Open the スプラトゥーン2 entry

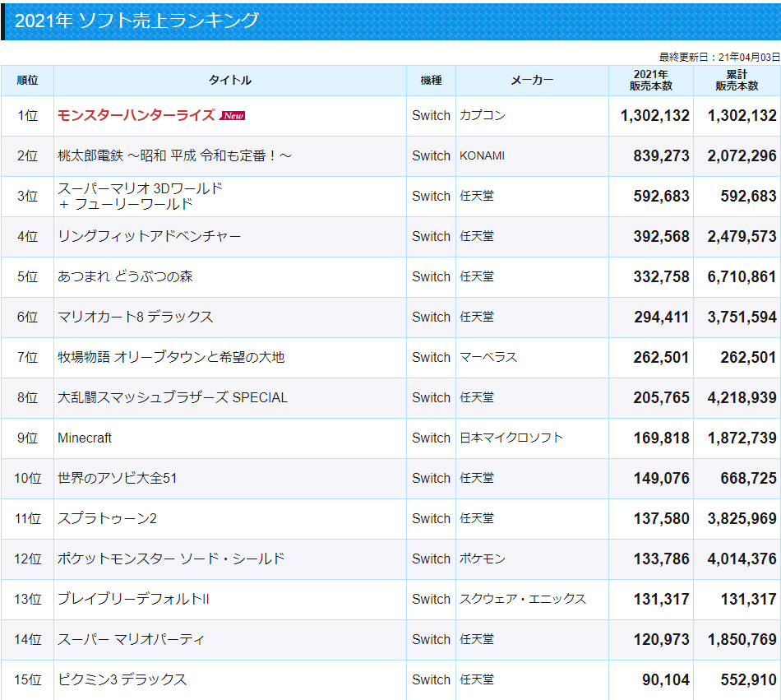107,518
